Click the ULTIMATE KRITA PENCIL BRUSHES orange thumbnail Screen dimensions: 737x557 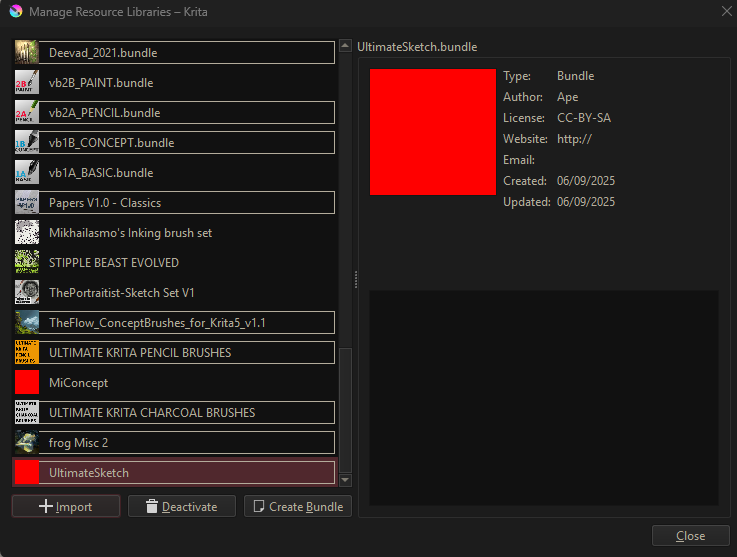coord(27,353)
